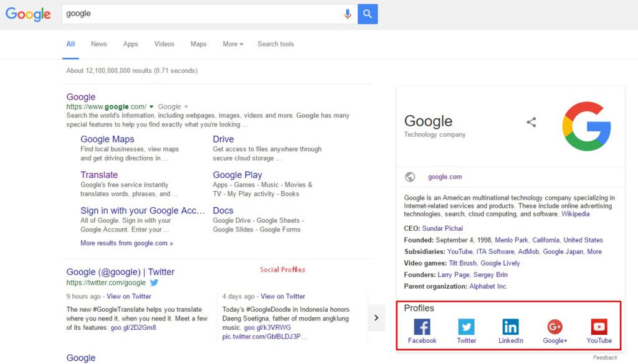Click the United States link

tap(583, 240)
